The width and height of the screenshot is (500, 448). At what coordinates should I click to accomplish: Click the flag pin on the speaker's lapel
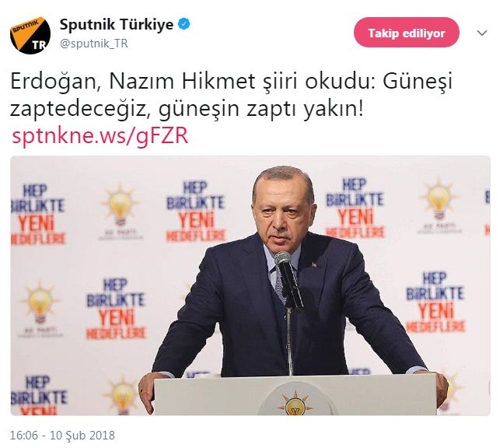(314, 264)
